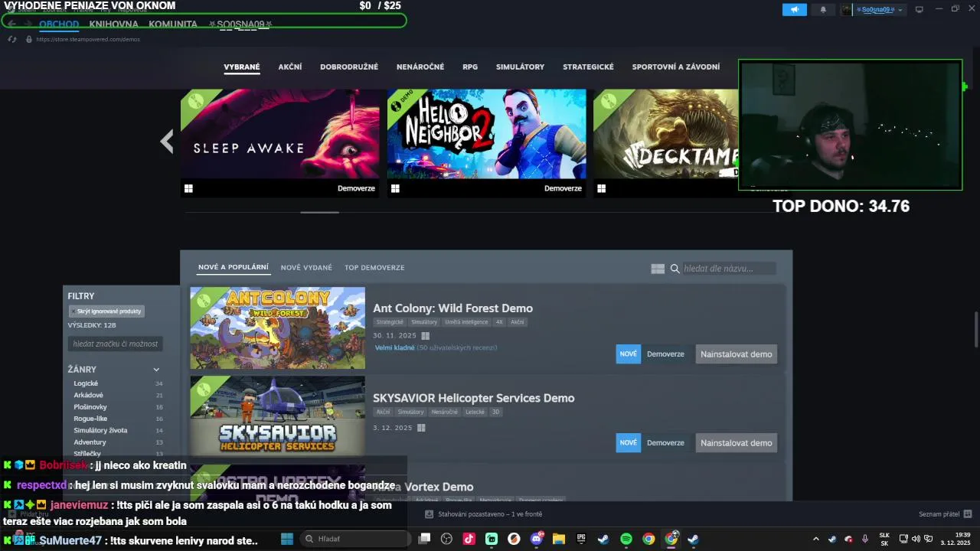Select the AKČNÍ category tab
The image size is (980, 551).
click(290, 67)
